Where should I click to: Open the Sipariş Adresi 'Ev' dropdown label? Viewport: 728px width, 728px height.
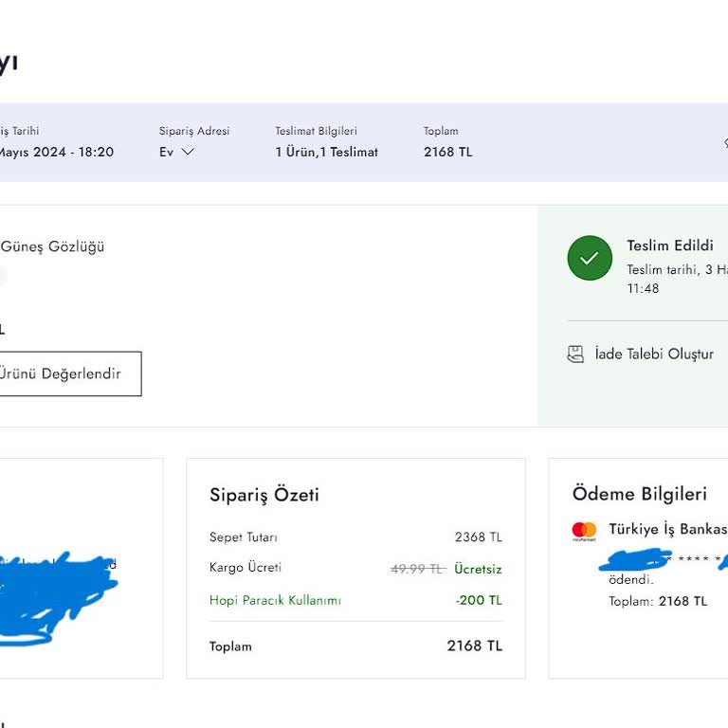[x=167, y=152]
